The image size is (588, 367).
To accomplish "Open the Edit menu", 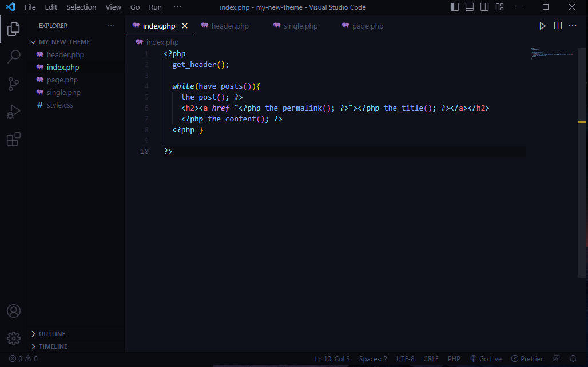I will (x=51, y=7).
